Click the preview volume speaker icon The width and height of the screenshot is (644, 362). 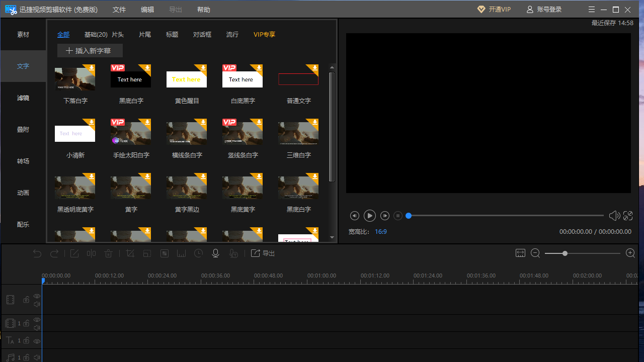[x=614, y=216]
